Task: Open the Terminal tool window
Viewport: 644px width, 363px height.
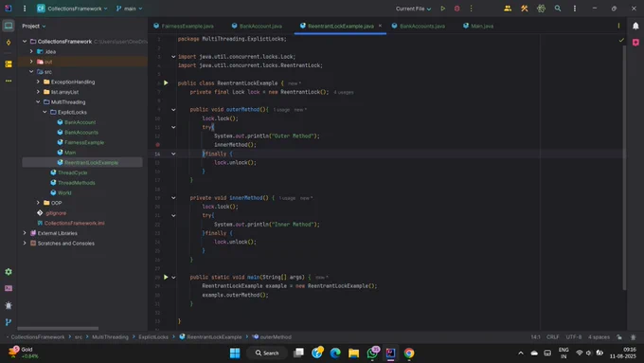Action: pyautogui.click(x=9, y=288)
